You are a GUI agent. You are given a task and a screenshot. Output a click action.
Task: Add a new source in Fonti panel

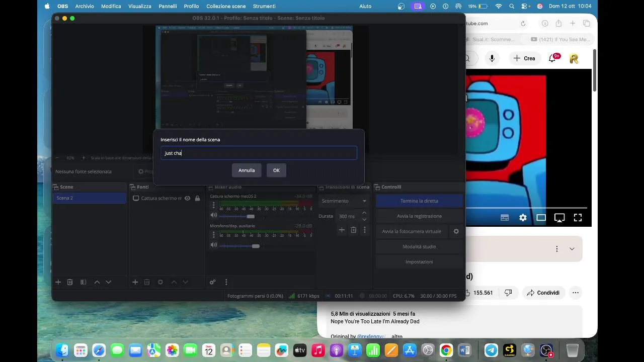(135, 282)
